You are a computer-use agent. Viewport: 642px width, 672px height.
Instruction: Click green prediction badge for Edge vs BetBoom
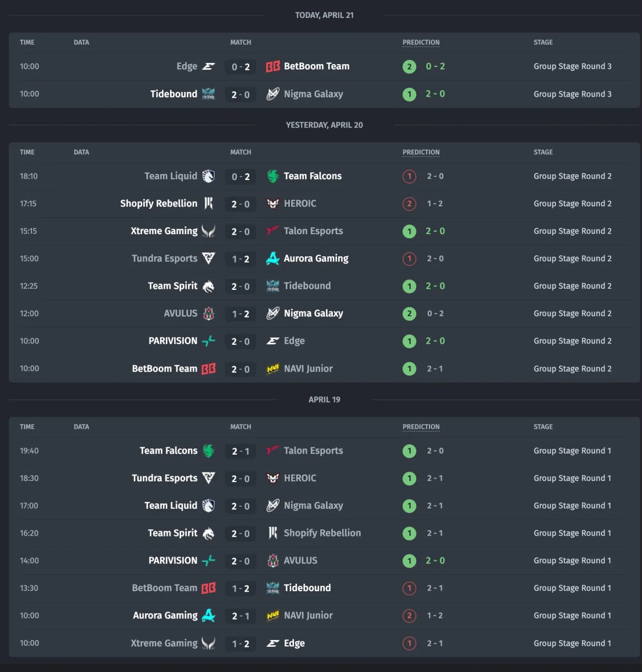point(409,67)
